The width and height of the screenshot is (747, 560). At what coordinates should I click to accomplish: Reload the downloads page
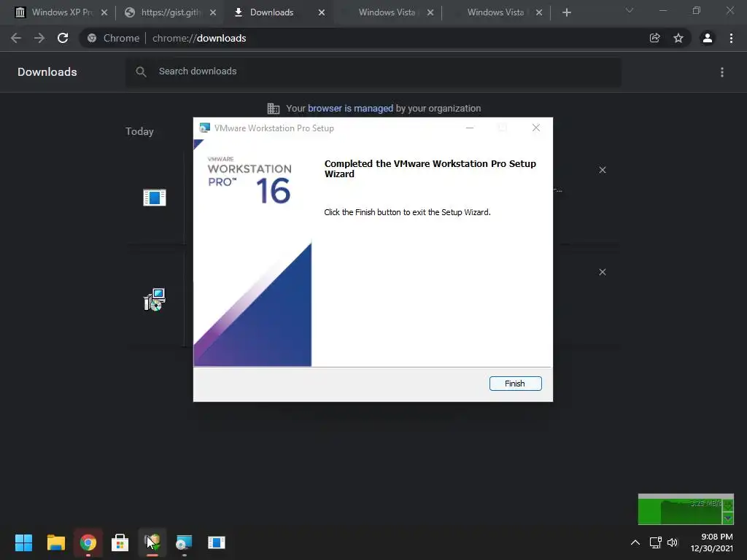point(63,38)
